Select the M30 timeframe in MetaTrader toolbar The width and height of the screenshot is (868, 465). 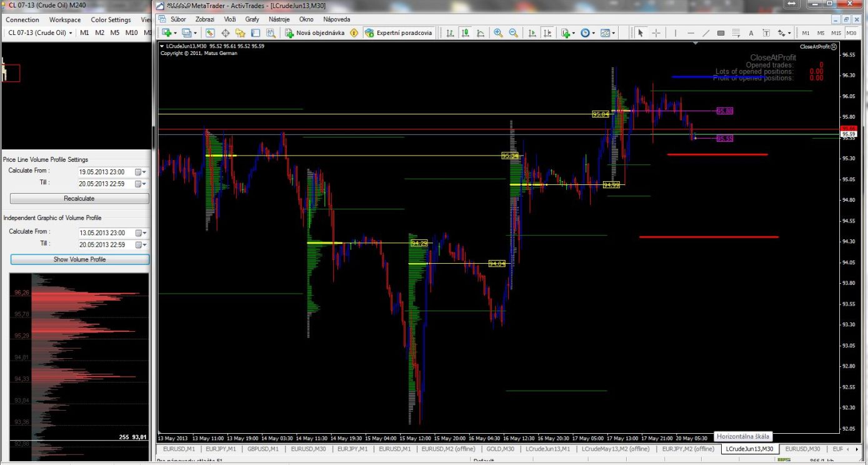[x=852, y=33]
